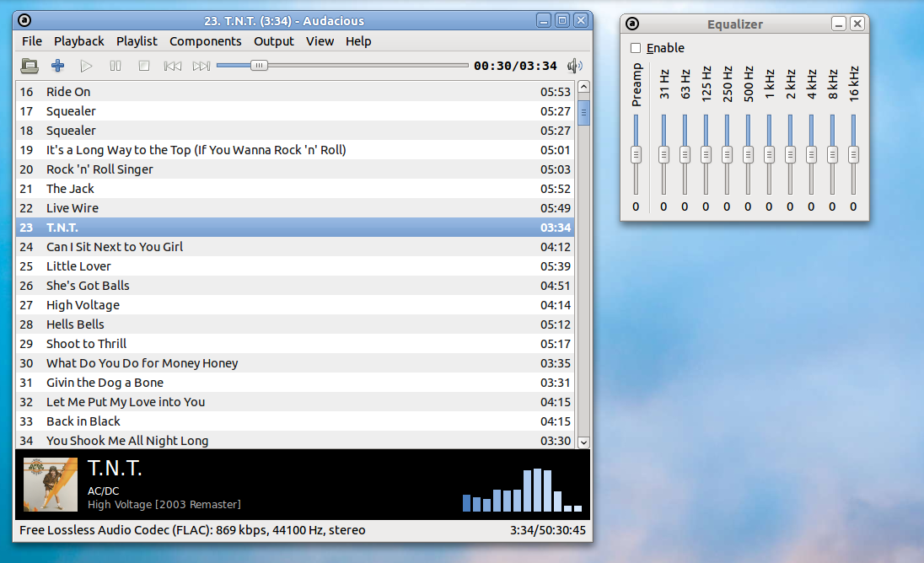Click the 125 Hz band slider handle

coord(706,155)
